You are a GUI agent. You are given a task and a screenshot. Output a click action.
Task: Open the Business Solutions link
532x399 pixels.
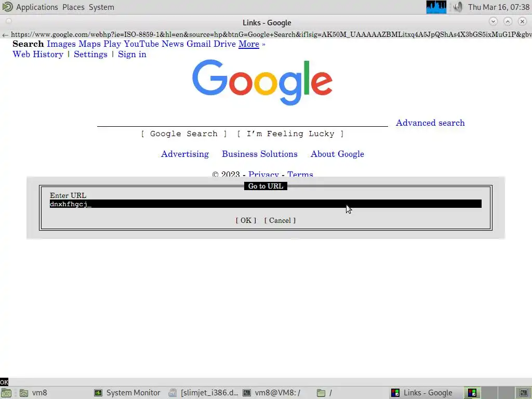pos(260,154)
